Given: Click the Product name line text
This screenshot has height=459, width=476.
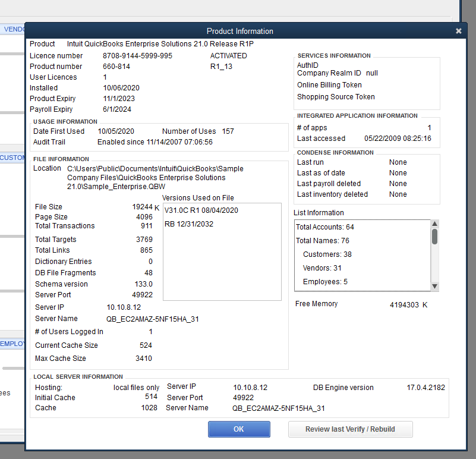Looking at the screenshot, I should [160, 44].
